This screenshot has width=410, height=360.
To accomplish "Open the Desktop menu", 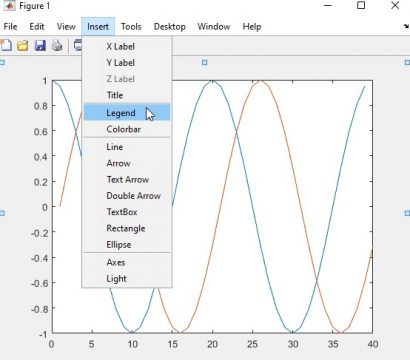I will (x=170, y=27).
